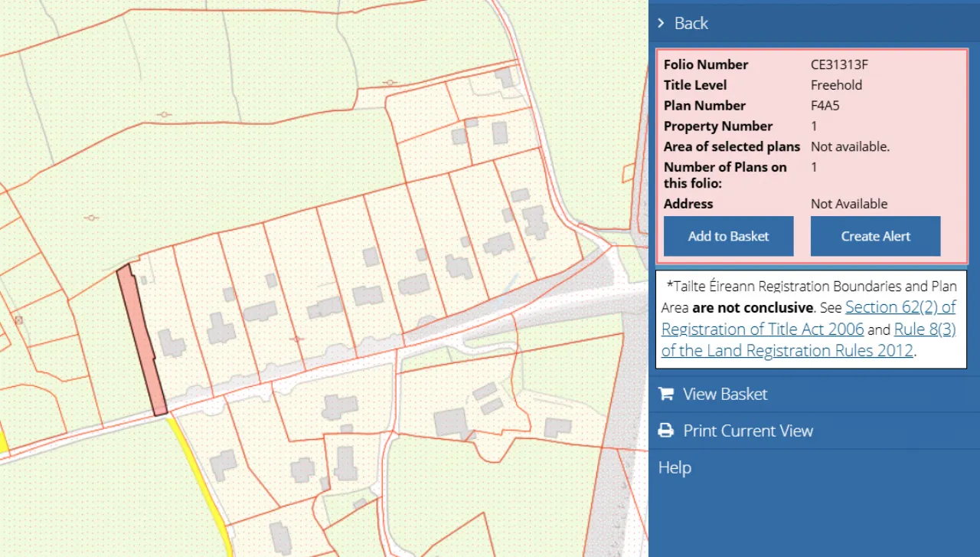Click the registration boundaries disclaimer box
This screenshot has width=980, height=557.
(x=811, y=318)
